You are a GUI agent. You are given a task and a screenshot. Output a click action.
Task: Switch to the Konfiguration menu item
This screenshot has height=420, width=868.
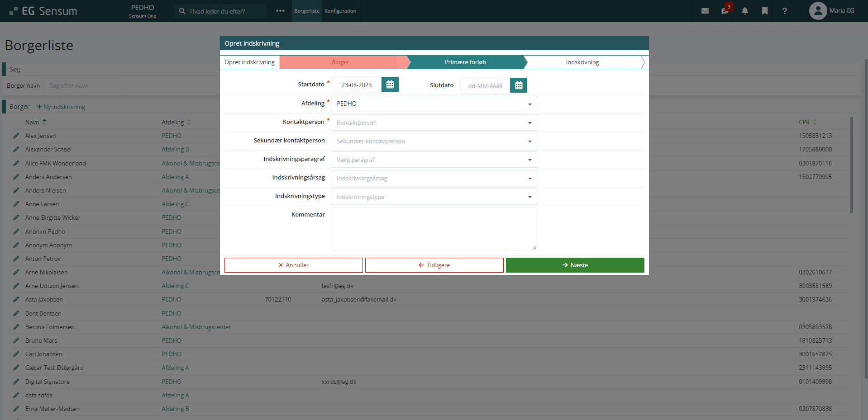[x=340, y=11]
